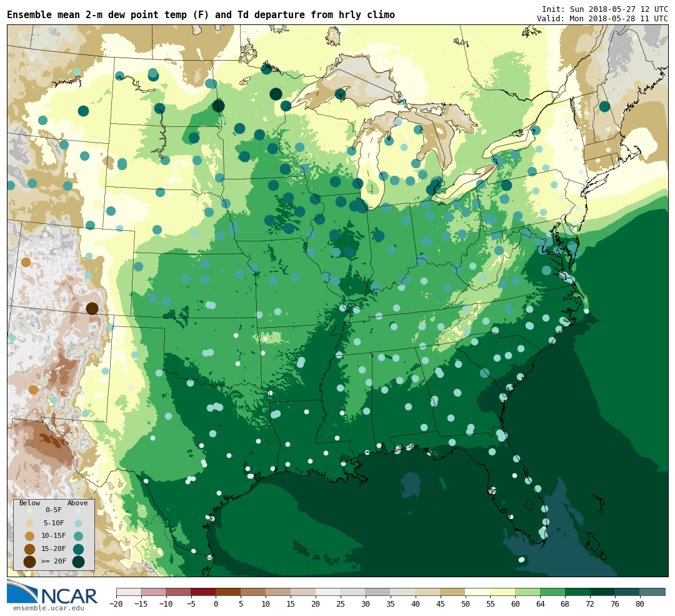
Task: Click the dark red swatch between -5 and 0
Action: pos(204,592)
